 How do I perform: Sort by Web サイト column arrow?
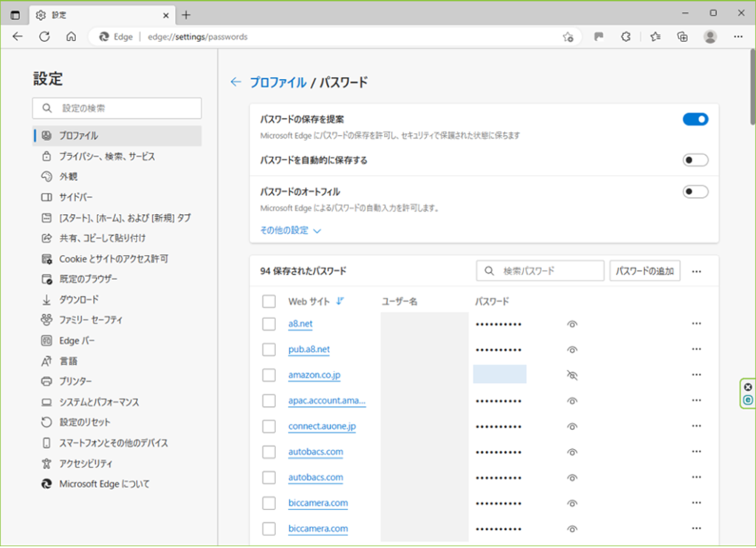tap(340, 301)
